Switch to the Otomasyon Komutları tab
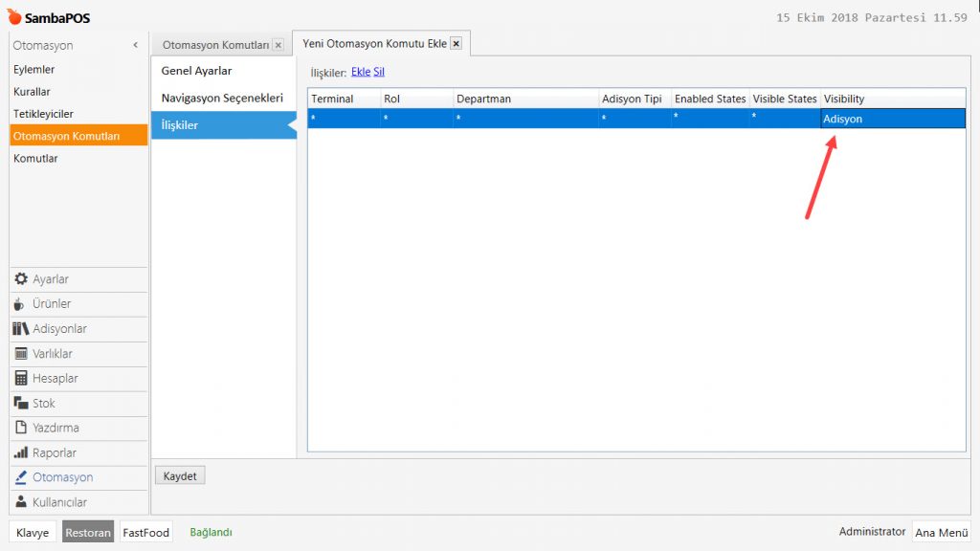The image size is (980, 551). [215, 45]
